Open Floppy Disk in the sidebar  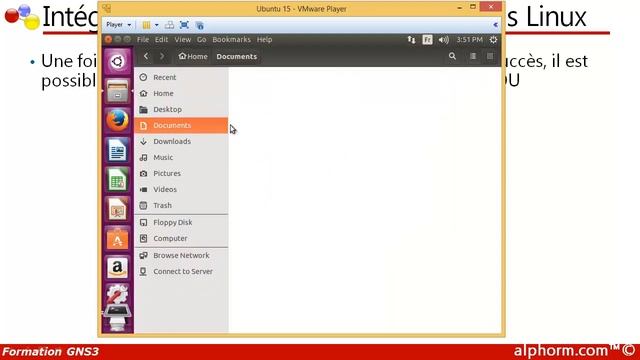[x=181, y=222]
